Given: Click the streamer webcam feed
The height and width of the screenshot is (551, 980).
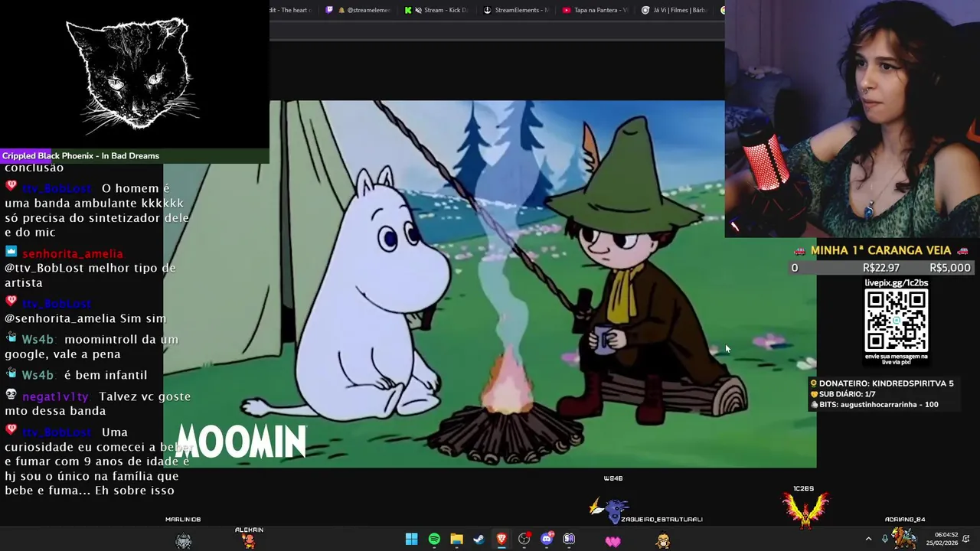Looking at the screenshot, I should [x=852, y=119].
